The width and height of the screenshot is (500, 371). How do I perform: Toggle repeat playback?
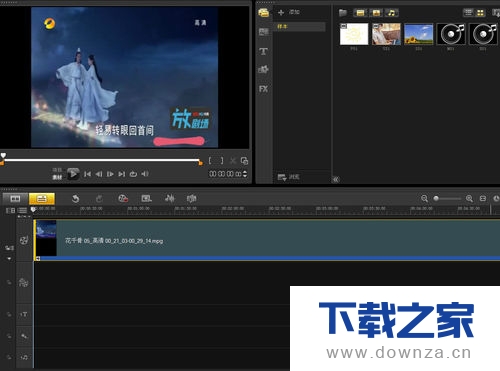coord(133,174)
